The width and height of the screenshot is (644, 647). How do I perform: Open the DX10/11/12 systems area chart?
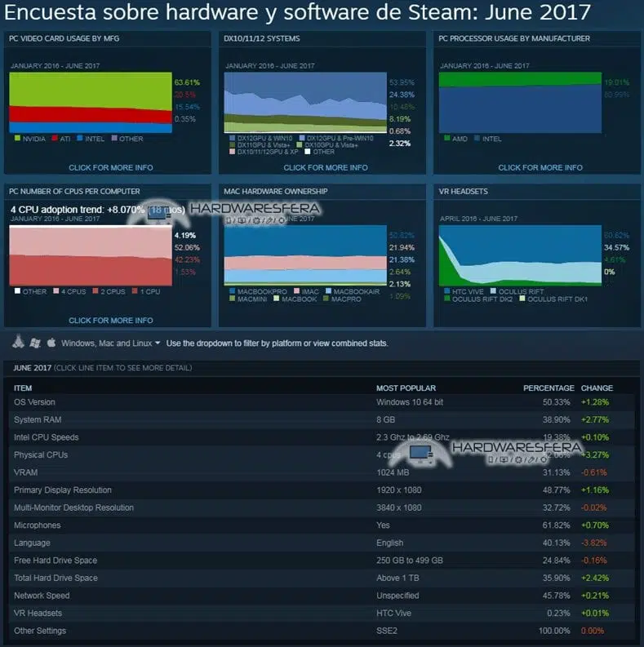(x=305, y=103)
